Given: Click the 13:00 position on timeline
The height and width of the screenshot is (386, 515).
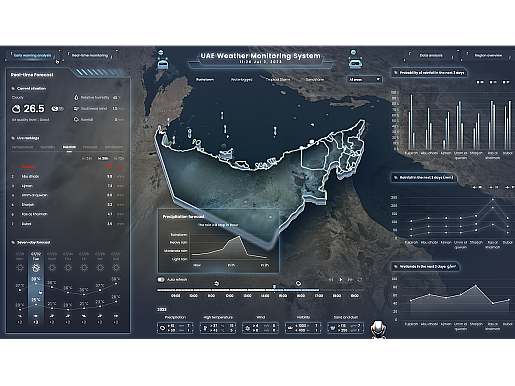Looking at the screenshot, I should [x=247, y=296].
